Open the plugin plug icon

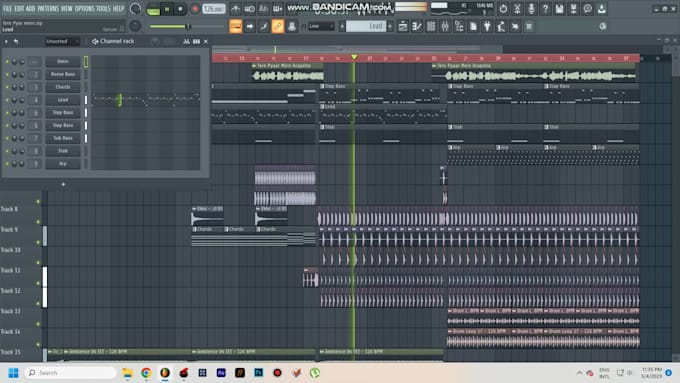[487, 26]
